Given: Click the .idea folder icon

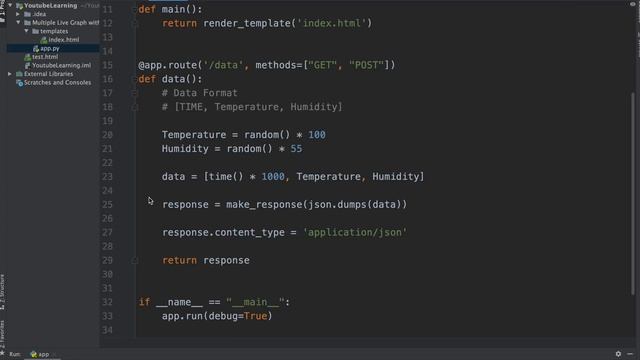Looking at the screenshot, I should tap(27, 14).
